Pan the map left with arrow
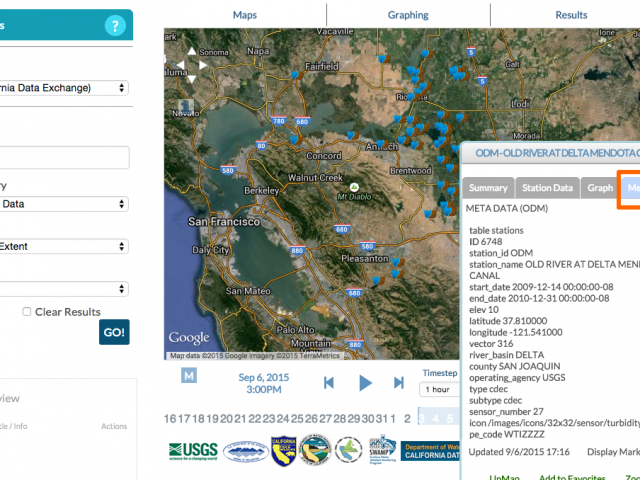Screen dimensions: 640x480 click(x=180, y=65)
